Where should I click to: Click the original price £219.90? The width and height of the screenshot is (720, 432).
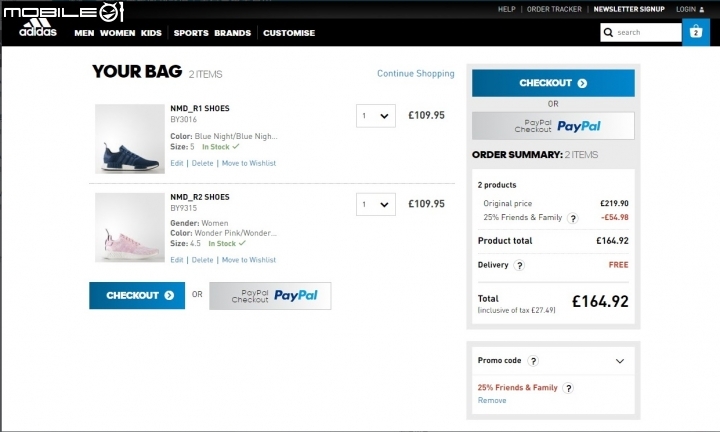point(614,203)
